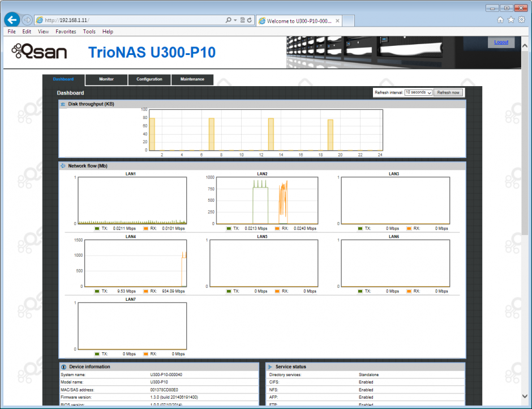The width and height of the screenshot is (532, 409).
Task: Click the page vertical scrollbar thumb
Action: pos(525,143)
